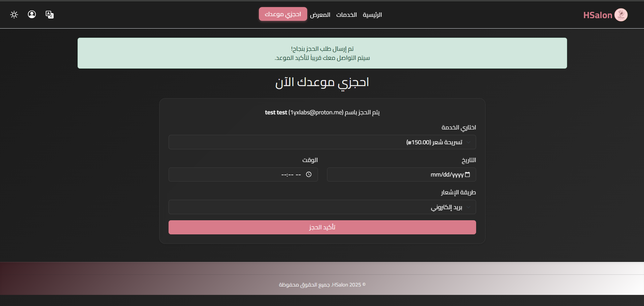Navigate to المعرض from the navigation bar
The height and width of the screenshot is (306, 644).
320,15
